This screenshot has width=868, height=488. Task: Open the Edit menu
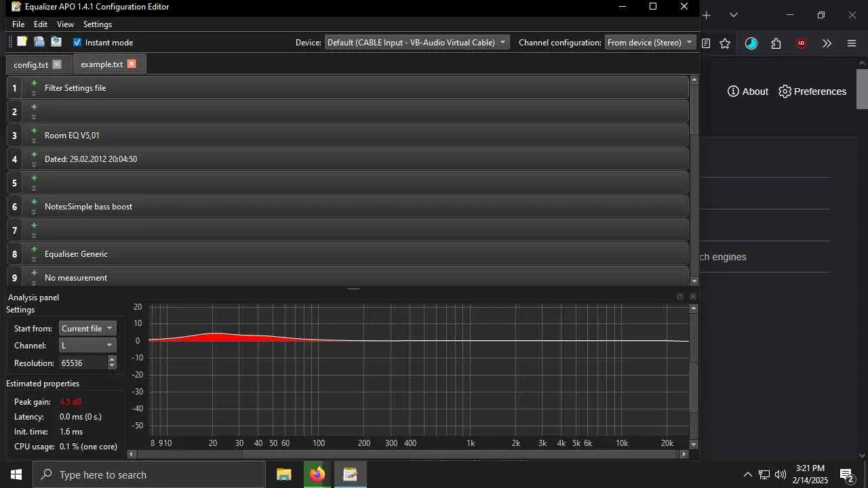pos(41,24)
